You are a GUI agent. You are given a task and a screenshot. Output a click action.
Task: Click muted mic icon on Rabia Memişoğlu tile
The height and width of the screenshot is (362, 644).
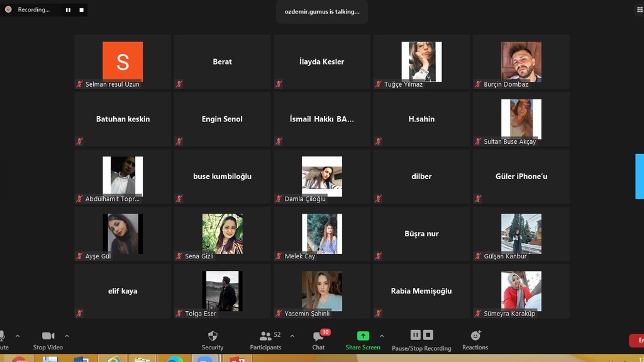coord(378,313)
